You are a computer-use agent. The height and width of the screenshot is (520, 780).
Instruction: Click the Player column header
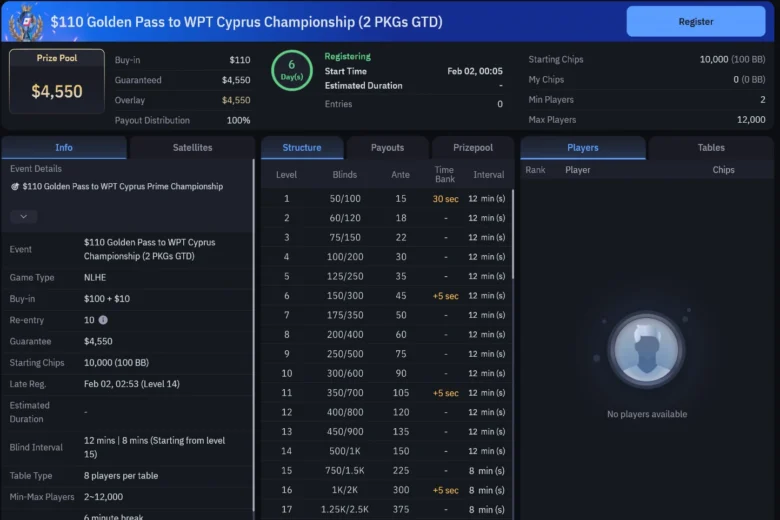click(578, 170)
